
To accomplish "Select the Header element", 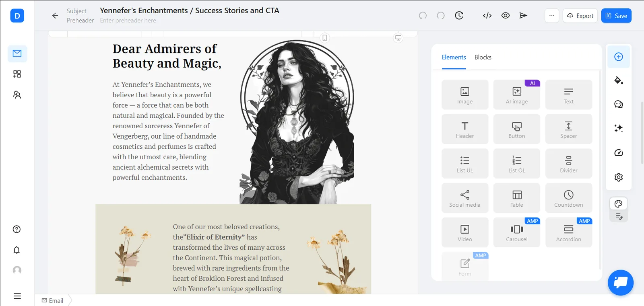I will coord(465,129).
